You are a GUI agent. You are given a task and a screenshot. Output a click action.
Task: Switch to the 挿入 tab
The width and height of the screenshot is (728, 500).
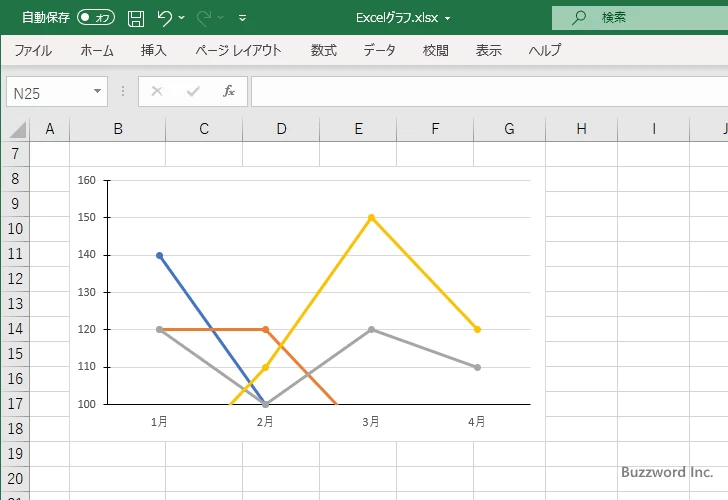154,50
